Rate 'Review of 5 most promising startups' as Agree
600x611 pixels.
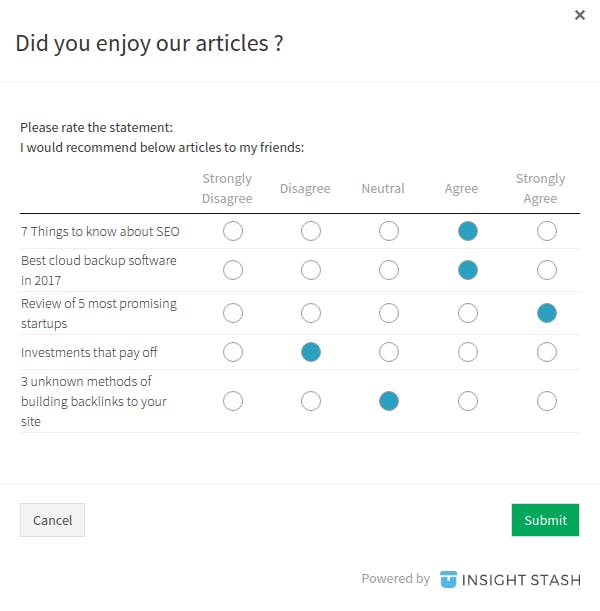click(x=467, y=313)
